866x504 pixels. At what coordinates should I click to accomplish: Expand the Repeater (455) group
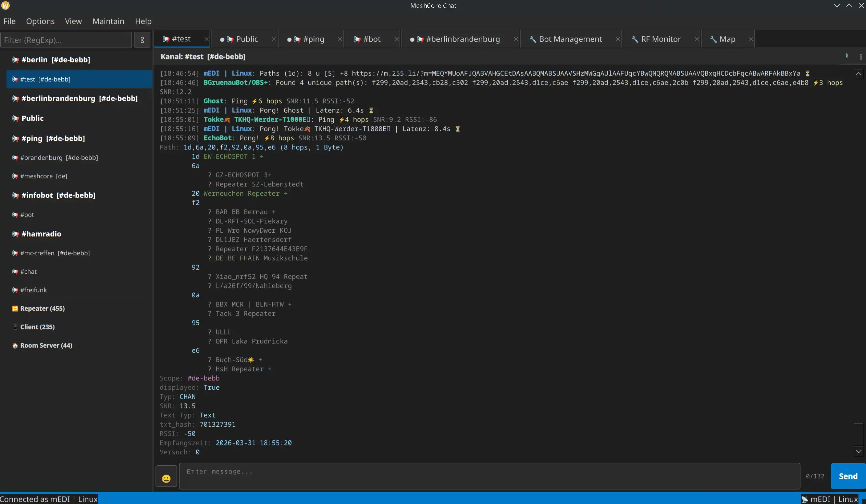(42, 308)
